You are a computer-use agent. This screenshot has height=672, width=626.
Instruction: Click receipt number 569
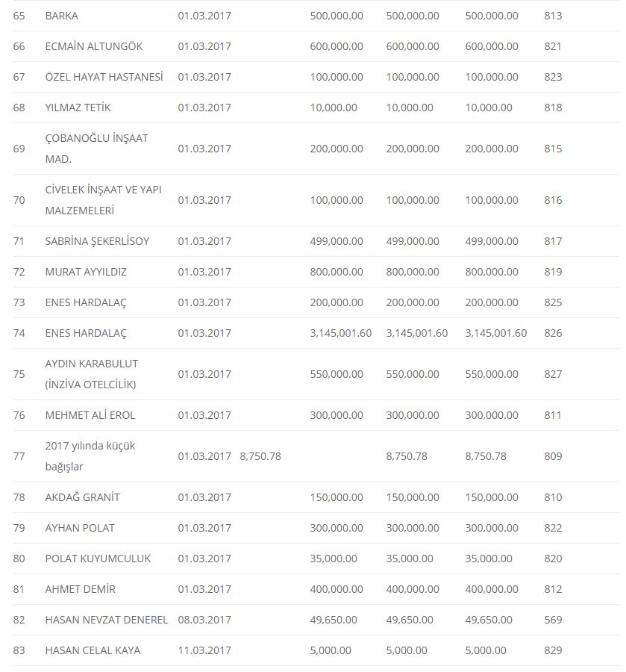(x=553, y=620)
